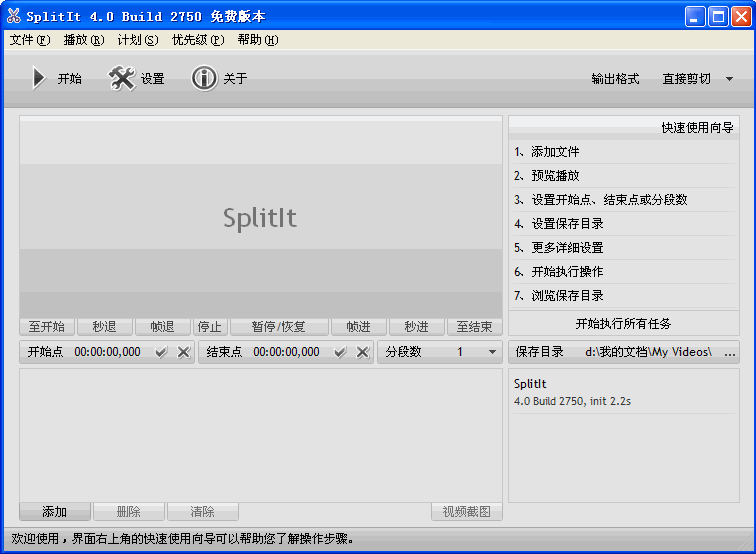Screen dimensions: 756x554
Task: Open the 计划(S) menu
Action: (x=138, y=40)
